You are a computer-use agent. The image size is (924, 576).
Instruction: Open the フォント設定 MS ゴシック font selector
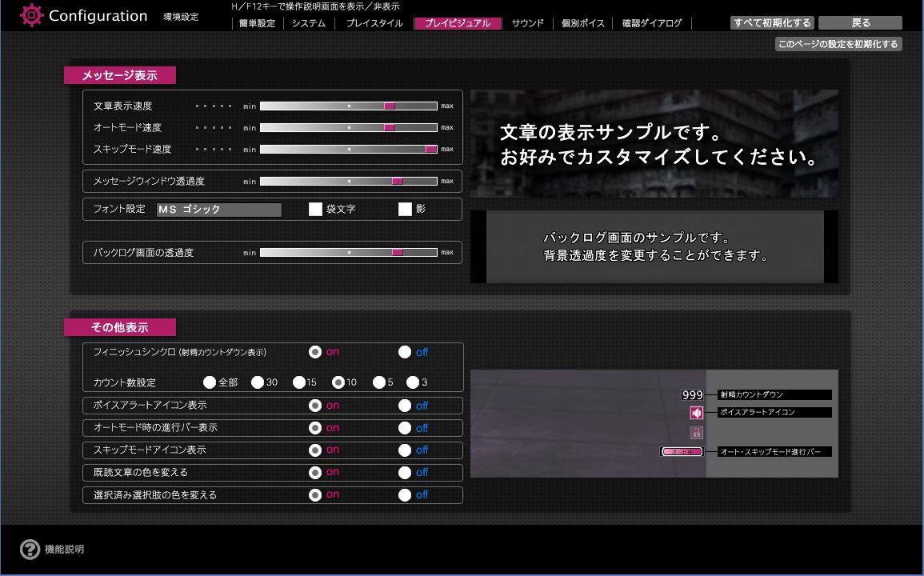point(218,210)
